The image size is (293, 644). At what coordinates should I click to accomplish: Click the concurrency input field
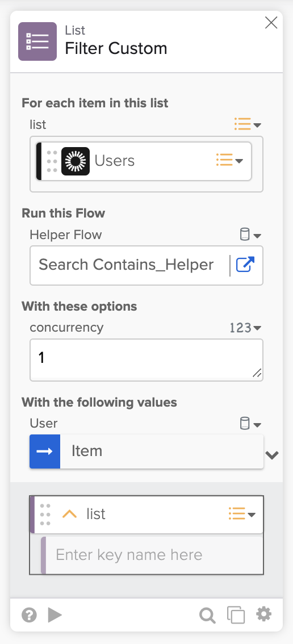click(x=146, y=360)
